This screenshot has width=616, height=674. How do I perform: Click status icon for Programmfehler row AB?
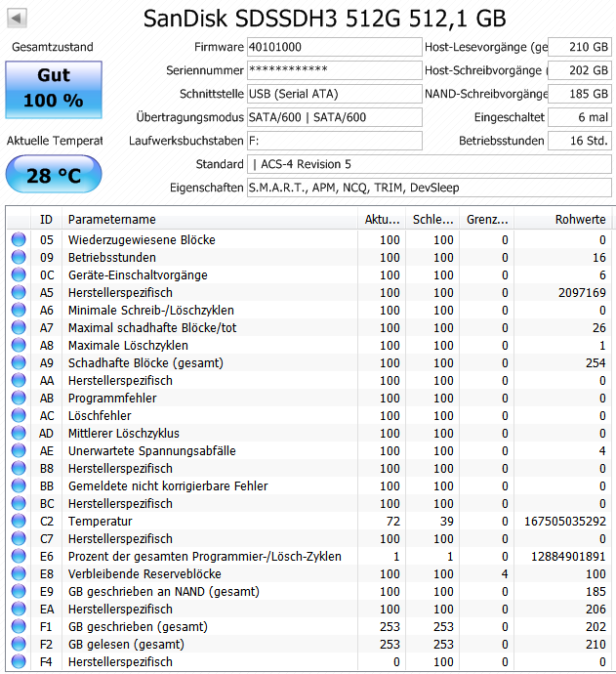(19, 398)
